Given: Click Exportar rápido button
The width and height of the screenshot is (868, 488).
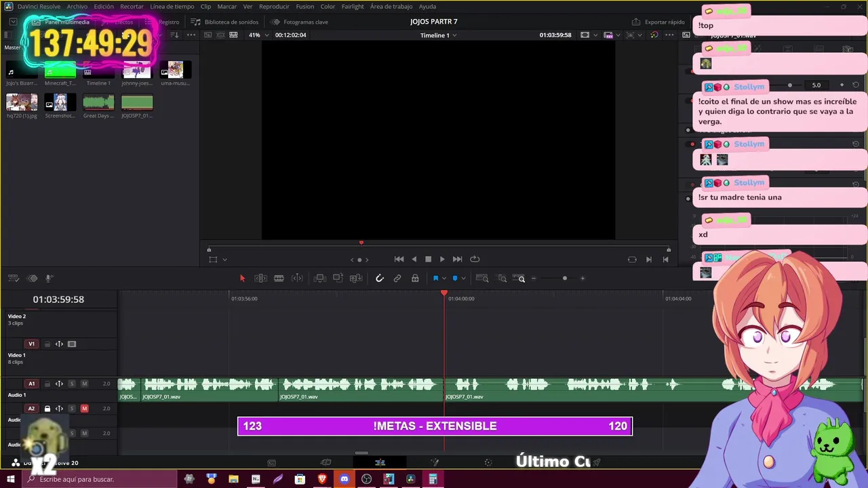Looking at the screenshot, I should pyautogui.click(x=658, y=22).
